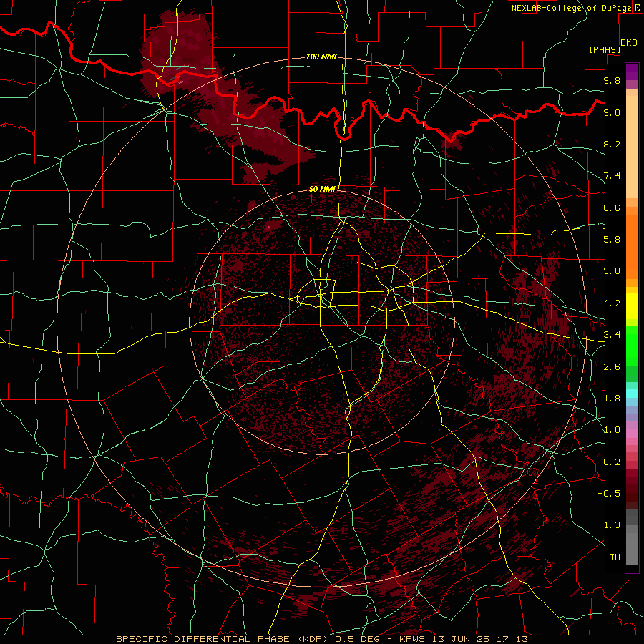Image resolution: width=644 pixels, height=644 pixels.
Task: Pick the peach segment beside 8.2
Action: pos(632,147)
